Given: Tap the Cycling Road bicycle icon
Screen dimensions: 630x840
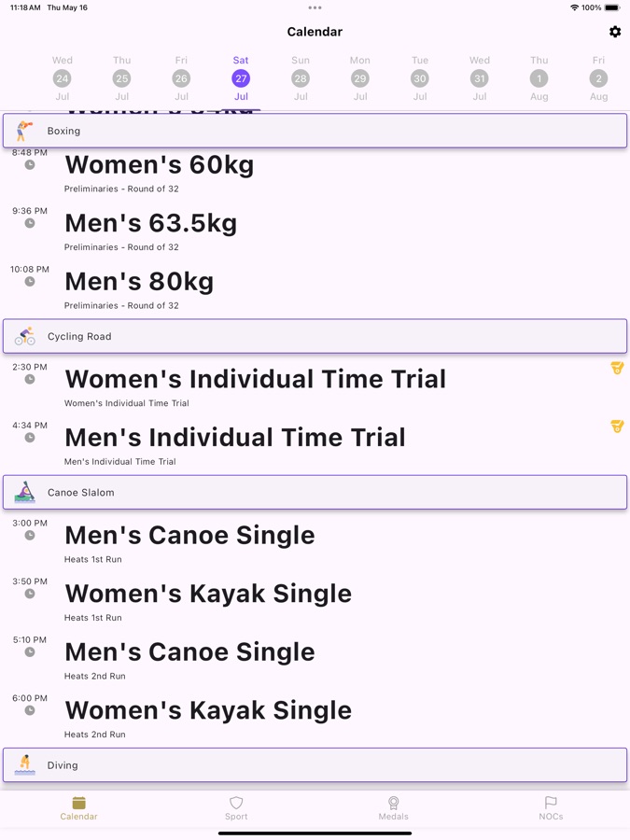Looking at the screenshot, I should tap(25, 336).
